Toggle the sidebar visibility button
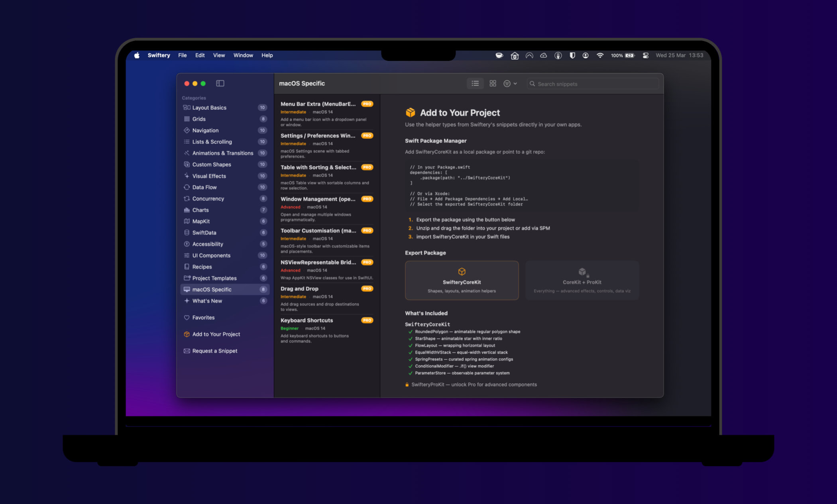 [220, 83]
